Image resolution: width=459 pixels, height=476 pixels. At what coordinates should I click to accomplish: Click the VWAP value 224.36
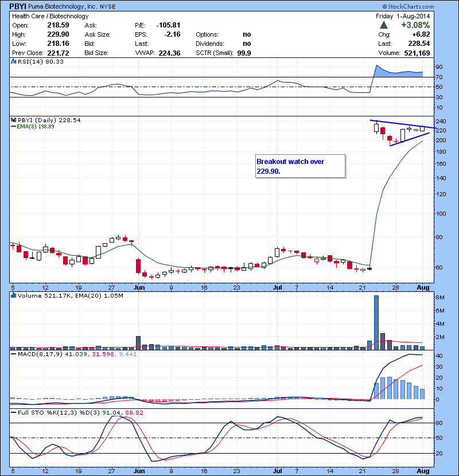point(169,53)
